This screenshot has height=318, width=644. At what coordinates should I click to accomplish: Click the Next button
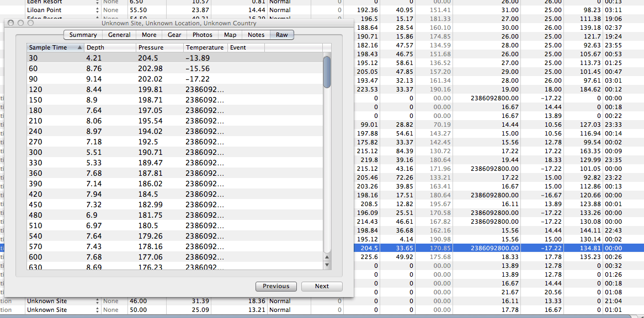click(x=322, y=286)
